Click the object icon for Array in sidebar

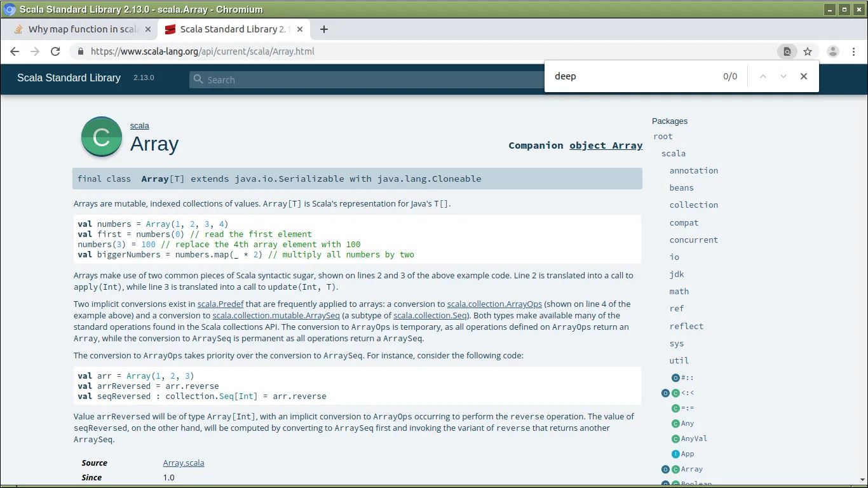[x=665, y=469]
